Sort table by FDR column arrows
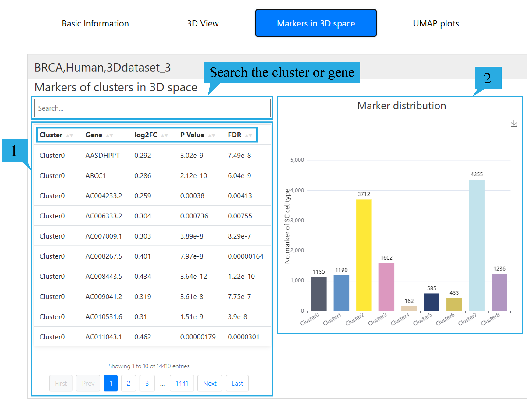 (248, 136)
